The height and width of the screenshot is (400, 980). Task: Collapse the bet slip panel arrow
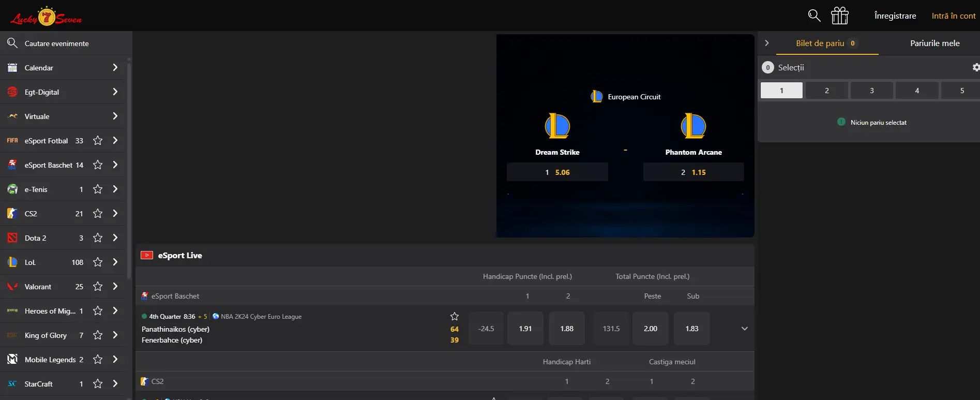pos(767,43)
